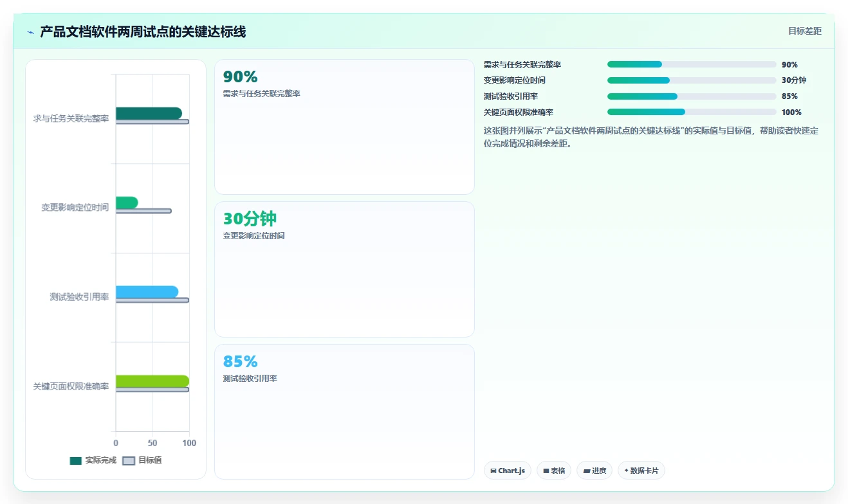Select the 表格 tag chip
The width and height of the screenshot is (848, 504).
(x=554, y=471)
